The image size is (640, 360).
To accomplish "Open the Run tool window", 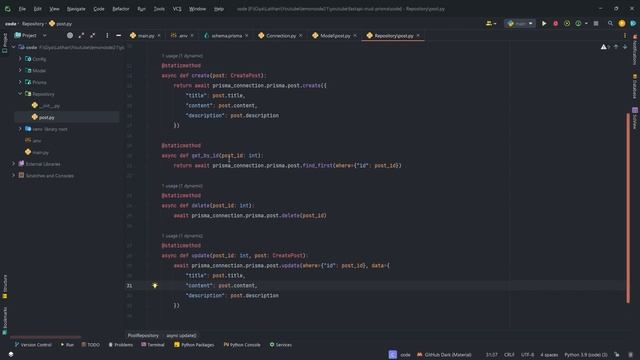I will pyautogui.click(x=67, y=345).
